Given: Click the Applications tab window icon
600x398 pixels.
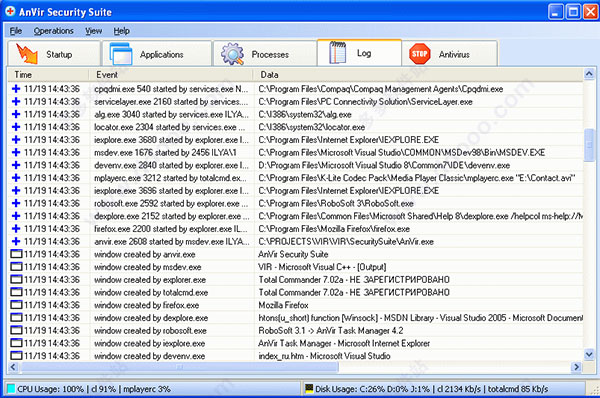Looking at the screenshot, I should point(121,54).
